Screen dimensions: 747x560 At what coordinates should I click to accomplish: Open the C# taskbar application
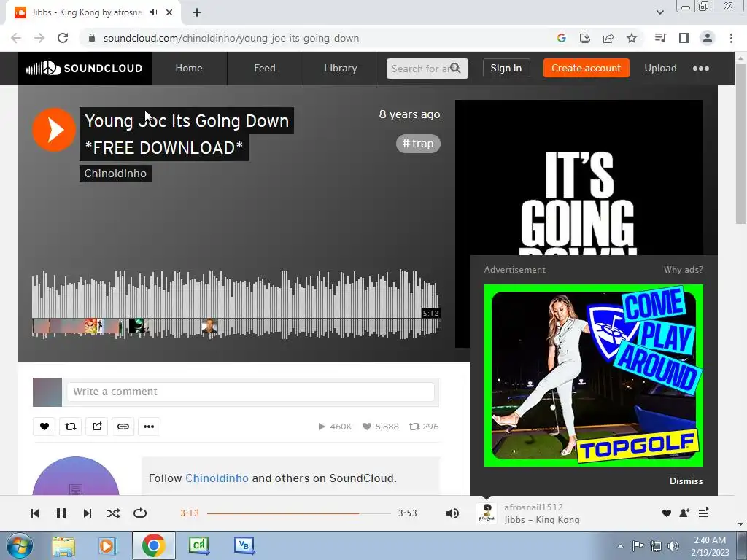(198, 546)
